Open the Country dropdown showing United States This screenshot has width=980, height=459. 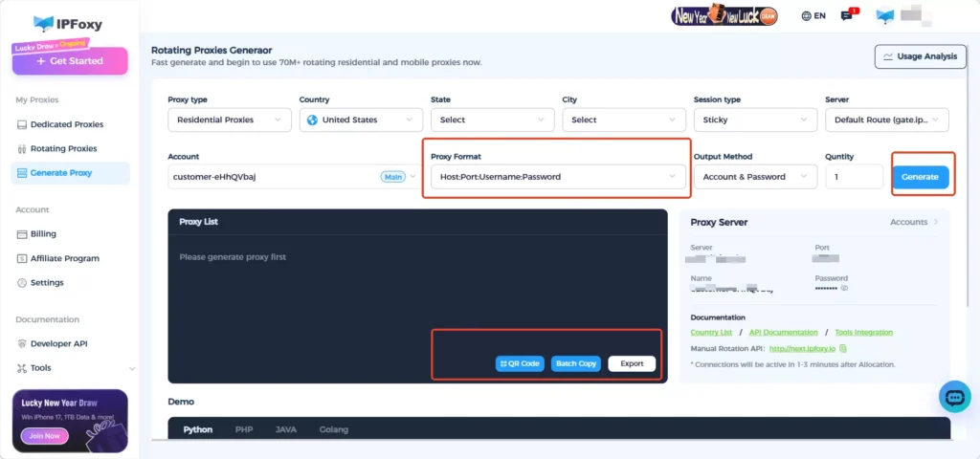360,120
